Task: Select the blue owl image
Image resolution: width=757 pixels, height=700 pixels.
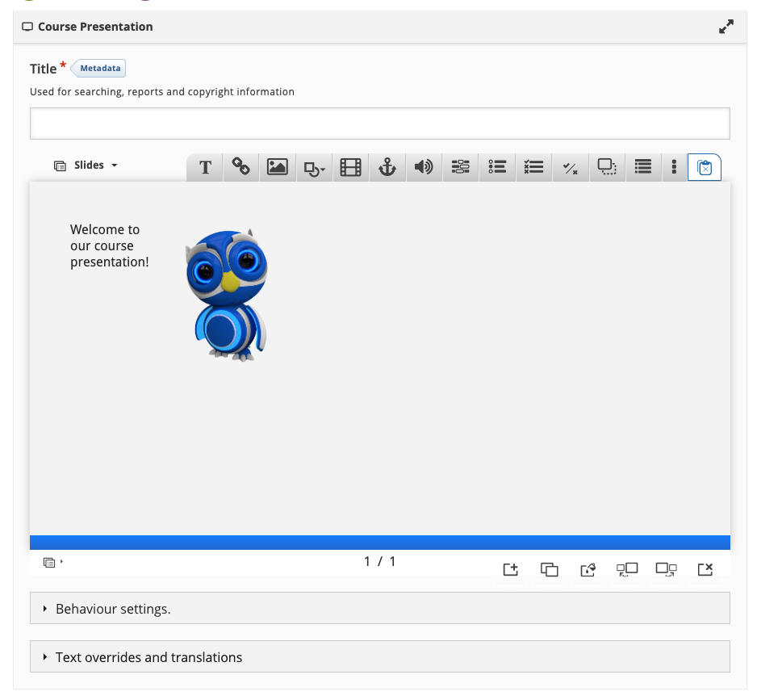Action: [226, 296]
